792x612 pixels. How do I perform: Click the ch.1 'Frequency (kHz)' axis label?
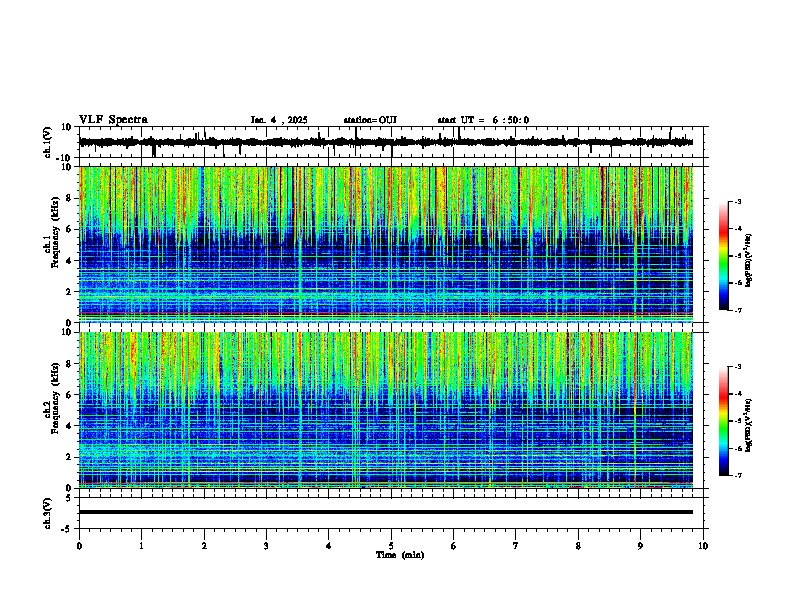point(55,232)
